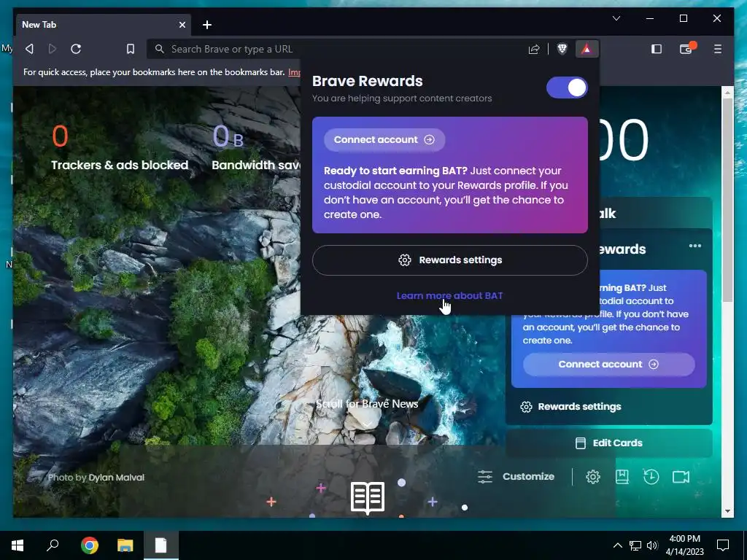Click the Brave Rewards BAT triangle icon
Image resolution: width=747 pixels, height=560 pixels.
click(x=587, y=49)
